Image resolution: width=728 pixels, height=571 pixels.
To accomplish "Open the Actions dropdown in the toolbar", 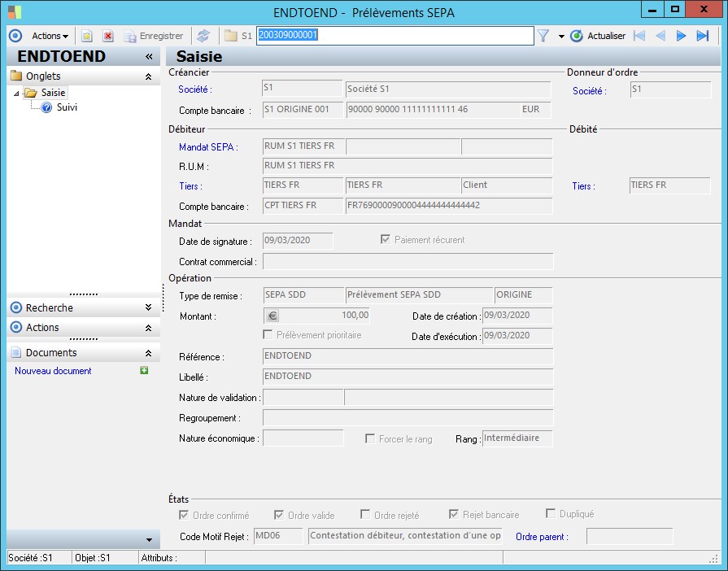I will 50,36.
